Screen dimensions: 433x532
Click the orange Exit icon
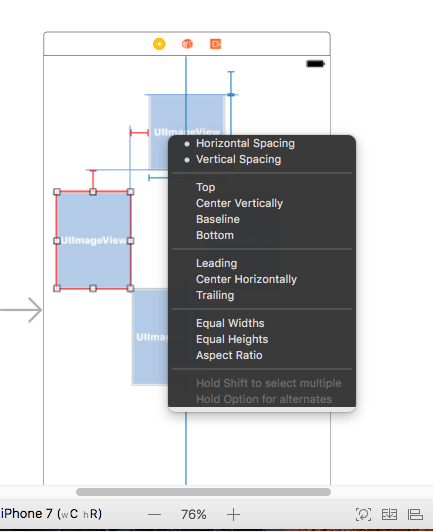click(x=215, y=44)
